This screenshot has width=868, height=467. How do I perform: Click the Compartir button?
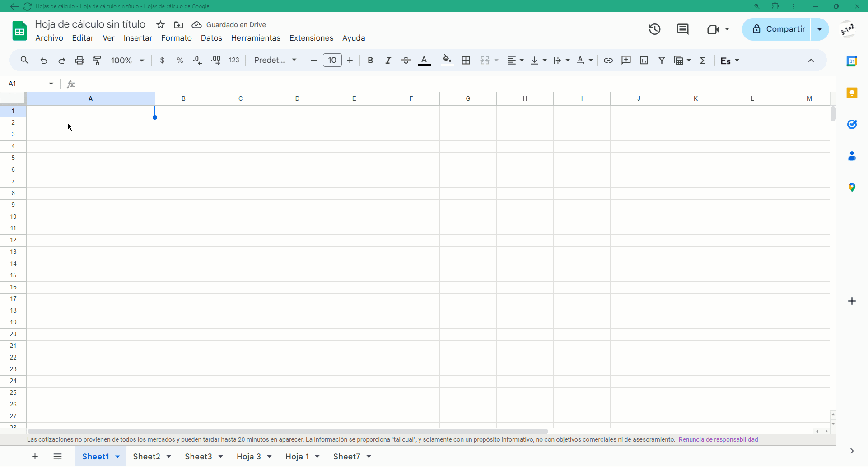[x=777, y=29]
